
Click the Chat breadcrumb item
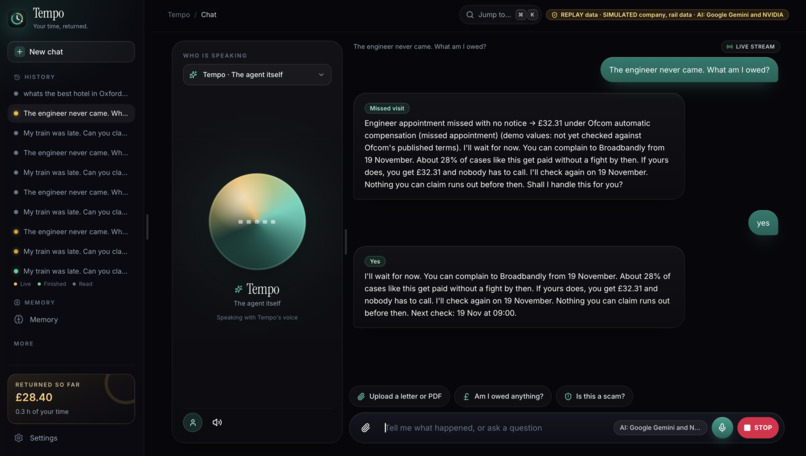pyautogui.click(x=209, y=14)
